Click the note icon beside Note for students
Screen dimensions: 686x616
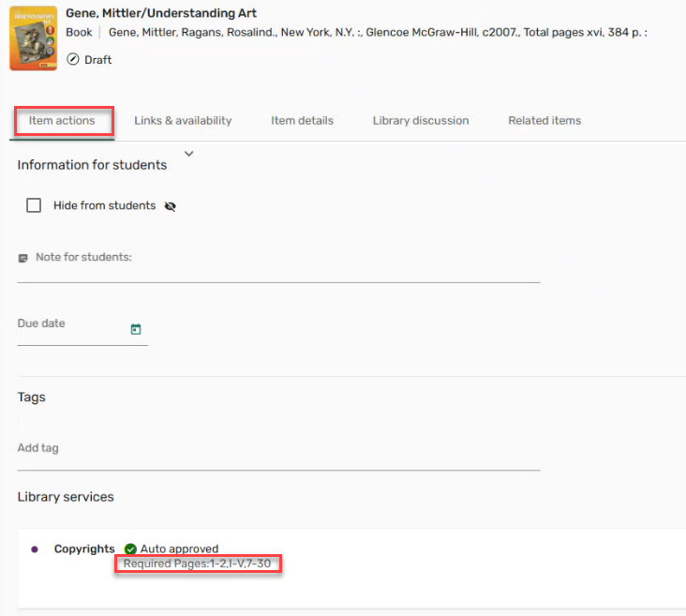(x=22, y=259)
